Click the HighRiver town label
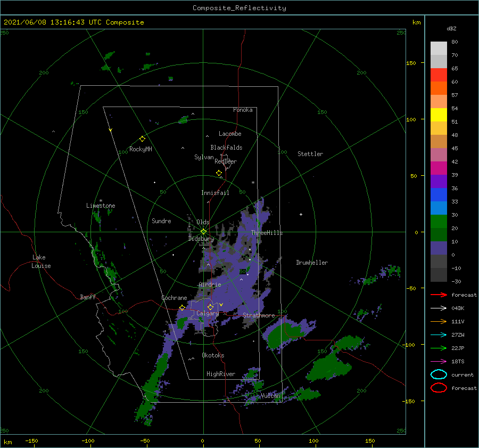Image resolution: width=479 pixels, height=448 pixels. click(x=221, y=374)
